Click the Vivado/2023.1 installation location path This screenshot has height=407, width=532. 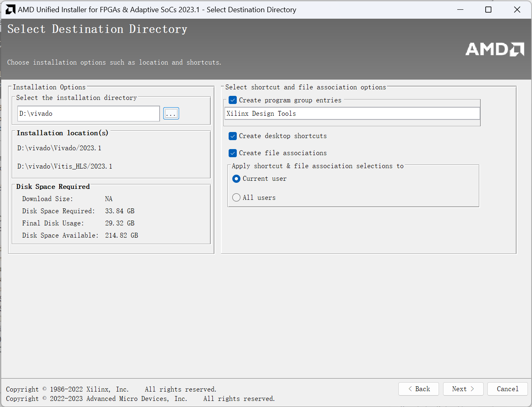(59, 148)
